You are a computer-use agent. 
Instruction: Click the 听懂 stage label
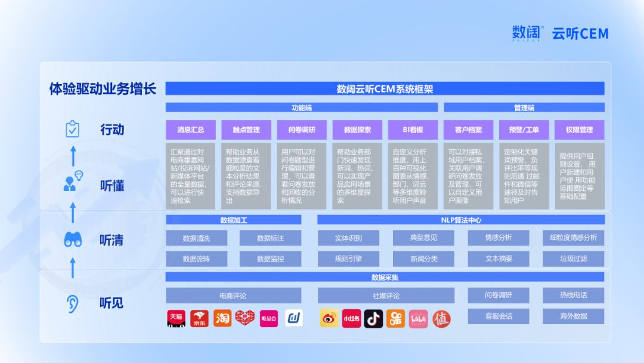pyautogui.click(x=112, y=186)
